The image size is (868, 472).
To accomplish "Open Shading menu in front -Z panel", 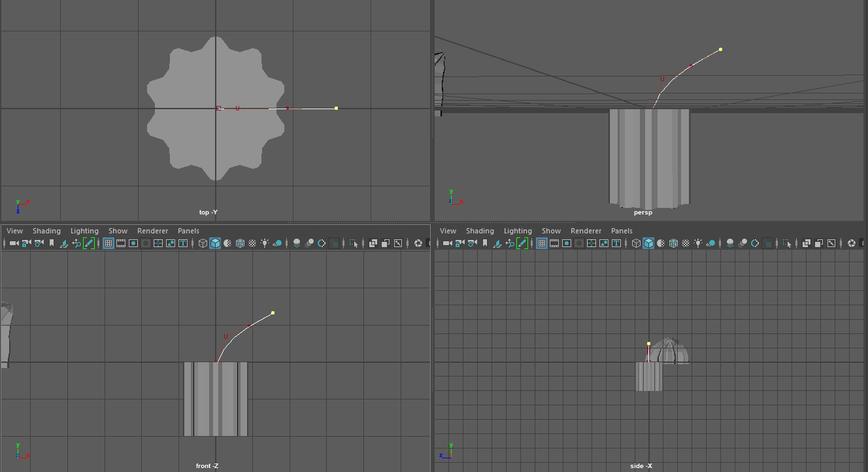I will tap(47, 231).
